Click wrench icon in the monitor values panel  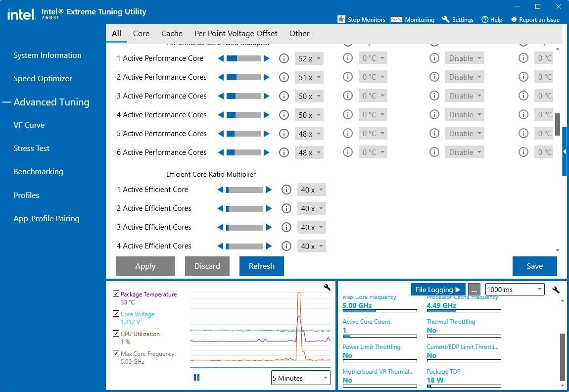tap(556, 290)
